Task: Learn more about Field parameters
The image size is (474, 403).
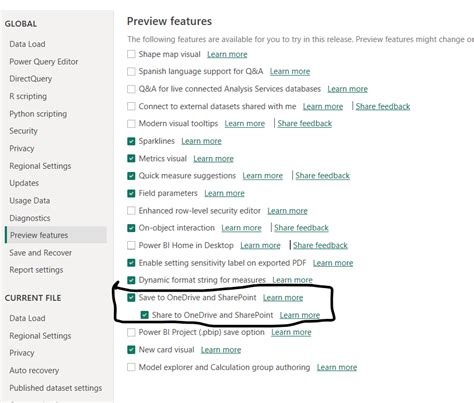Action: click(224, 193)
